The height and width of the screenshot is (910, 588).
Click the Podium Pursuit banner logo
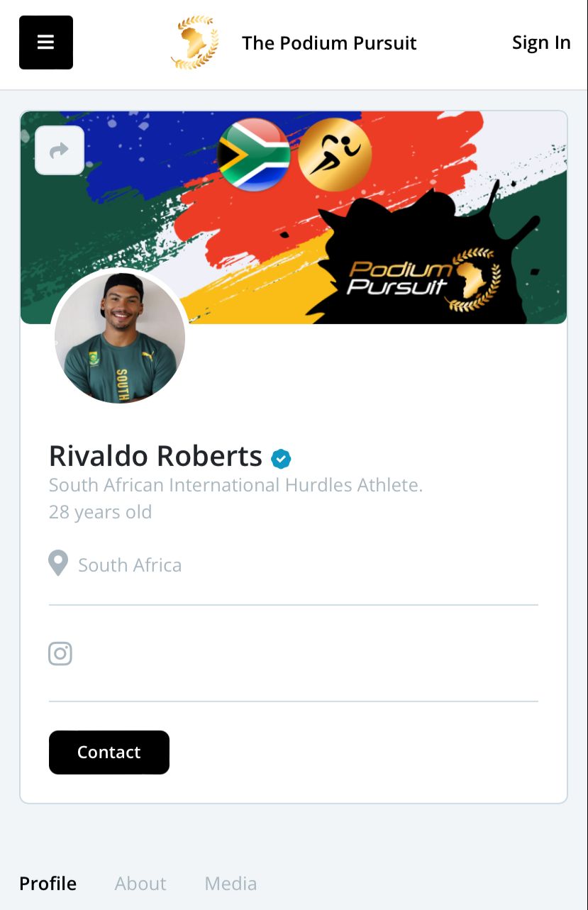[x=423, y=279]
